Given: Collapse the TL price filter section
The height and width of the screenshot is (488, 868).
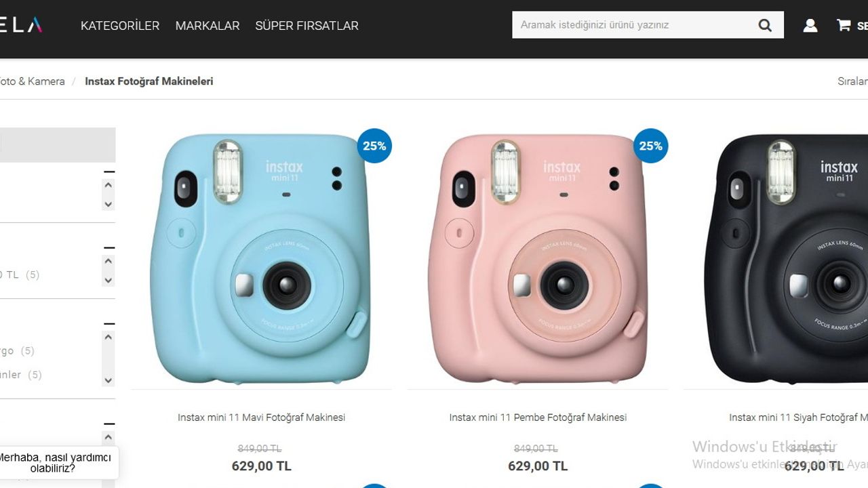Looking at the screenshot, I should [108, 247].
